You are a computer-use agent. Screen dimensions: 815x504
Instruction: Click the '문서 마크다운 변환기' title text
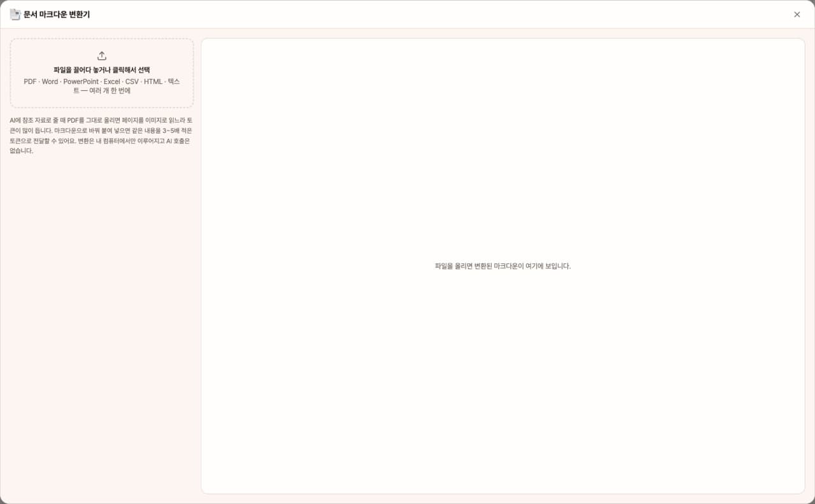coord(57,14)
